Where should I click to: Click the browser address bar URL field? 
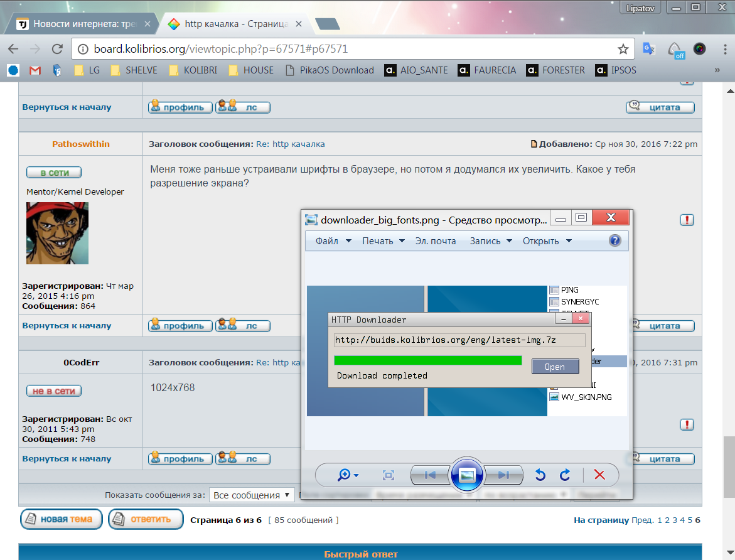345,49
